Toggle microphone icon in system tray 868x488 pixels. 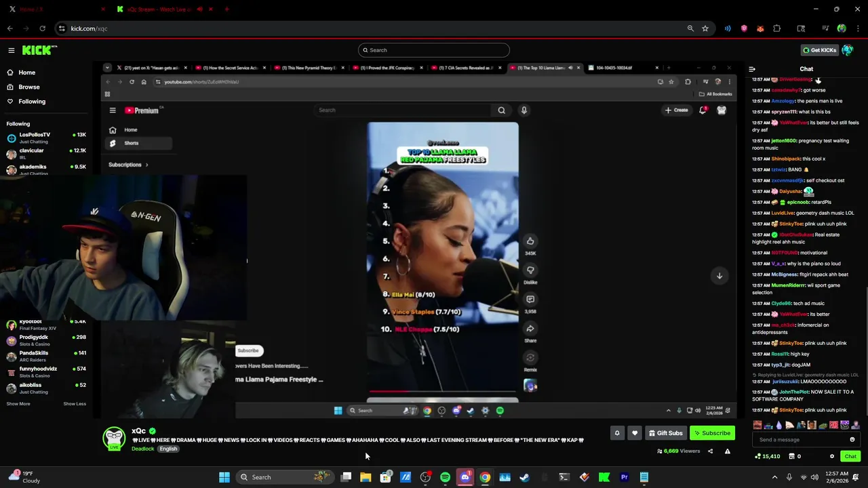click(789, 477)
